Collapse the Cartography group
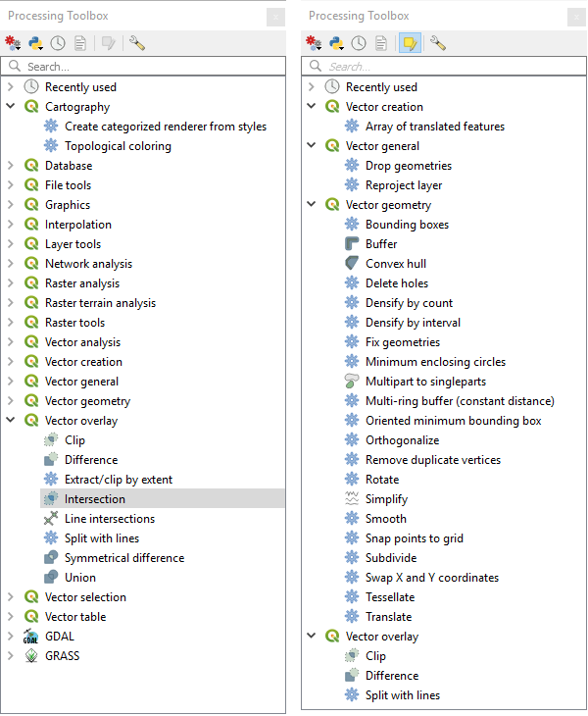Viewport: 588px width, 716px height. [11, 107]
